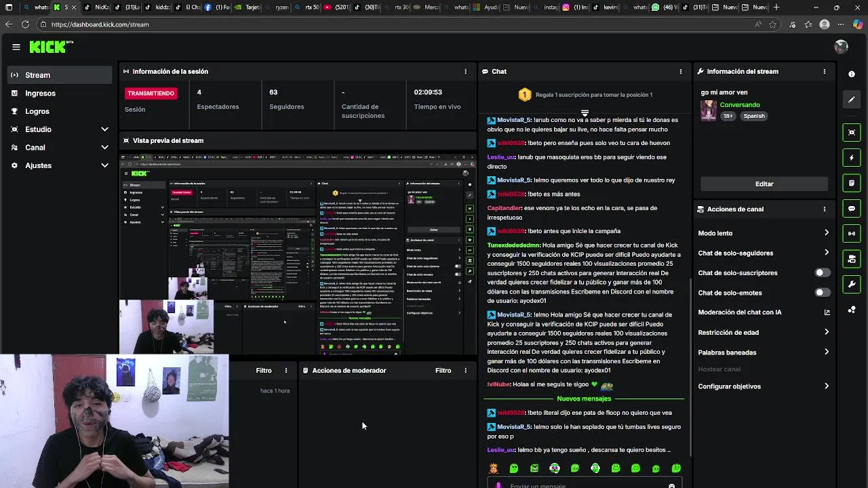Click the profile avatar in top right
Screen dimensions: 868x488
(x=841, y=47)
